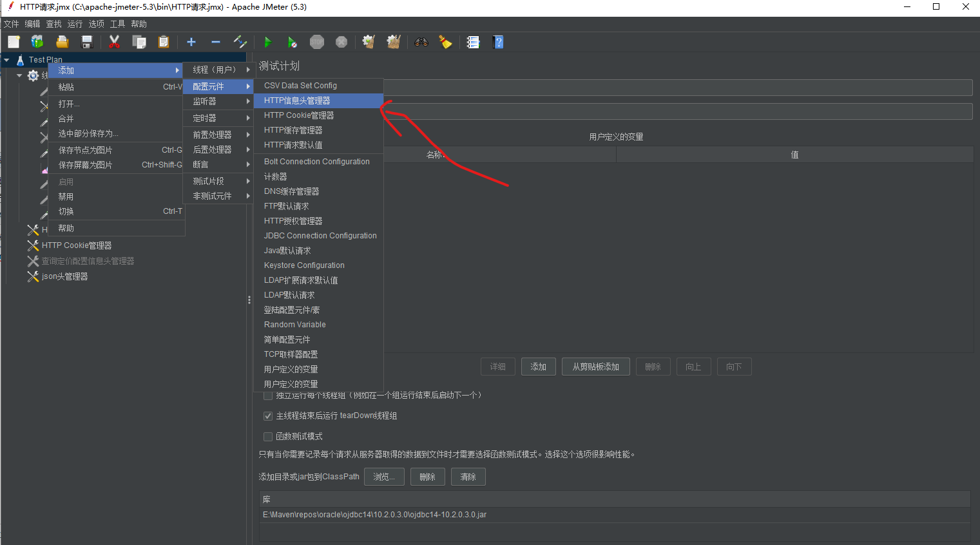980x545 pixels.
Task: Expand the 监听器 submenu
Action: (x=218, y=101)
